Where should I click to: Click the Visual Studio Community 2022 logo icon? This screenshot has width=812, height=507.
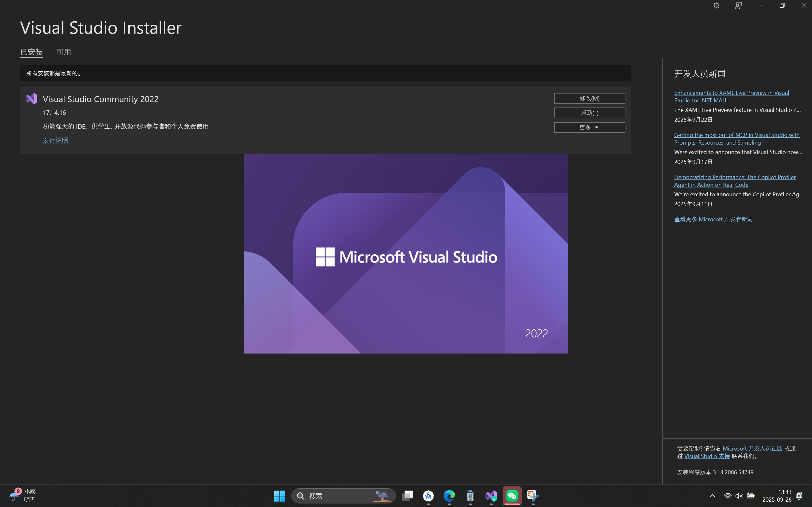pyautogui.click(x=31, y=99)
